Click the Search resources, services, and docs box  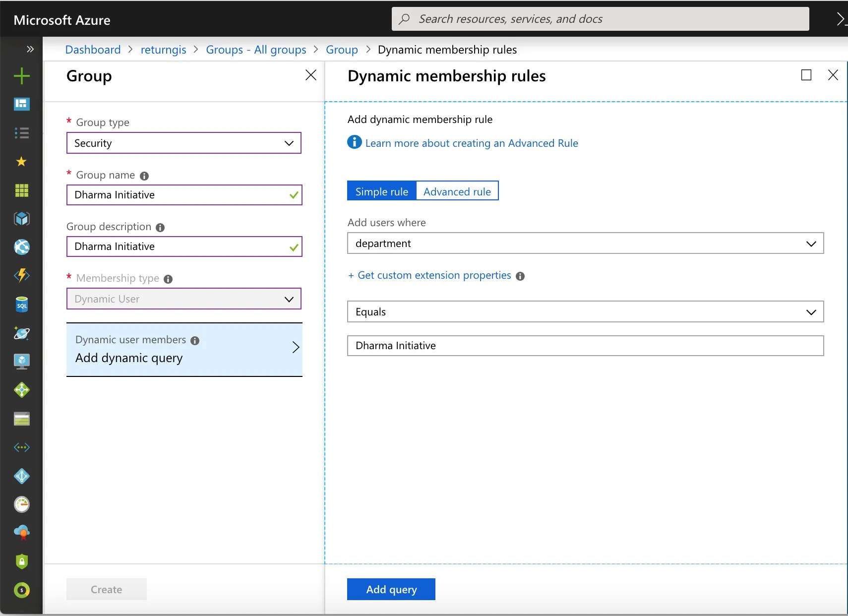pyautogui.click(x=601, y=19)
